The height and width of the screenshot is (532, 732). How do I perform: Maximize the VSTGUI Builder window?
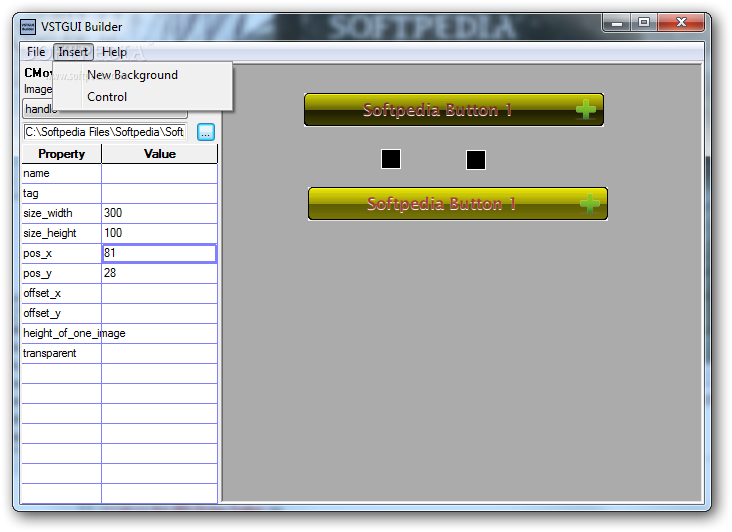click(x=644, y=22)
